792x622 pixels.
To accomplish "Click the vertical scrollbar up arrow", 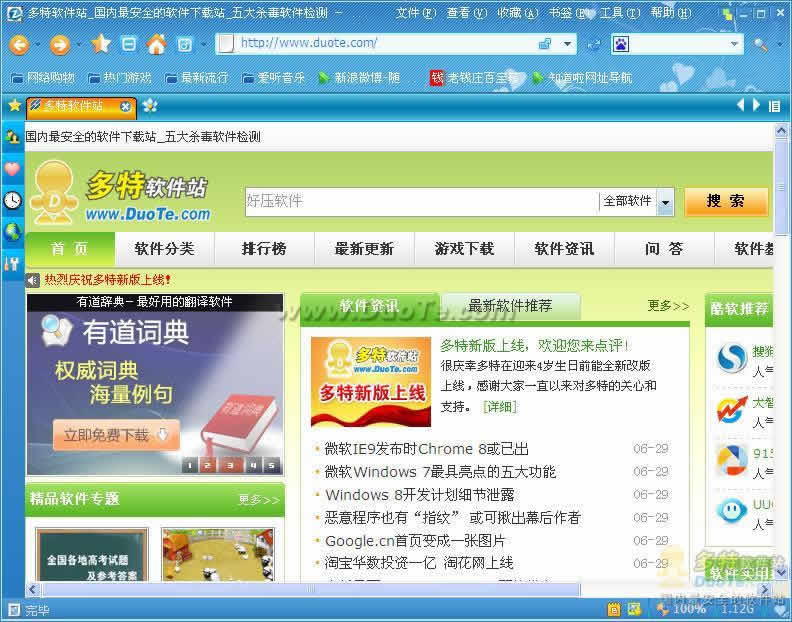I will point(781,131).
